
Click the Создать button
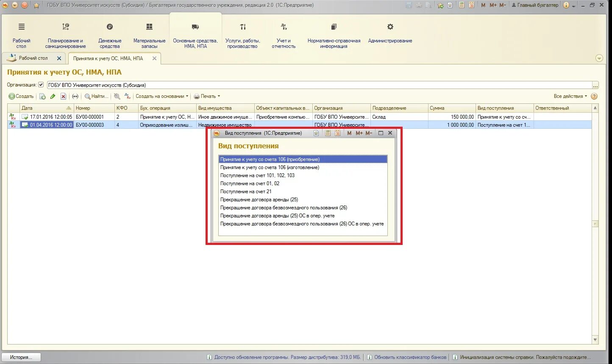point(21,97)
